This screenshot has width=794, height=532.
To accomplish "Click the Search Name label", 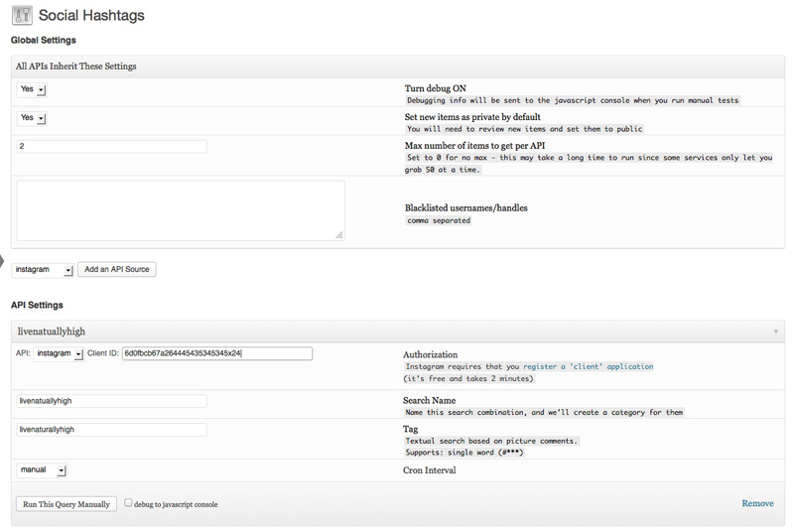I will click(430, 400).
